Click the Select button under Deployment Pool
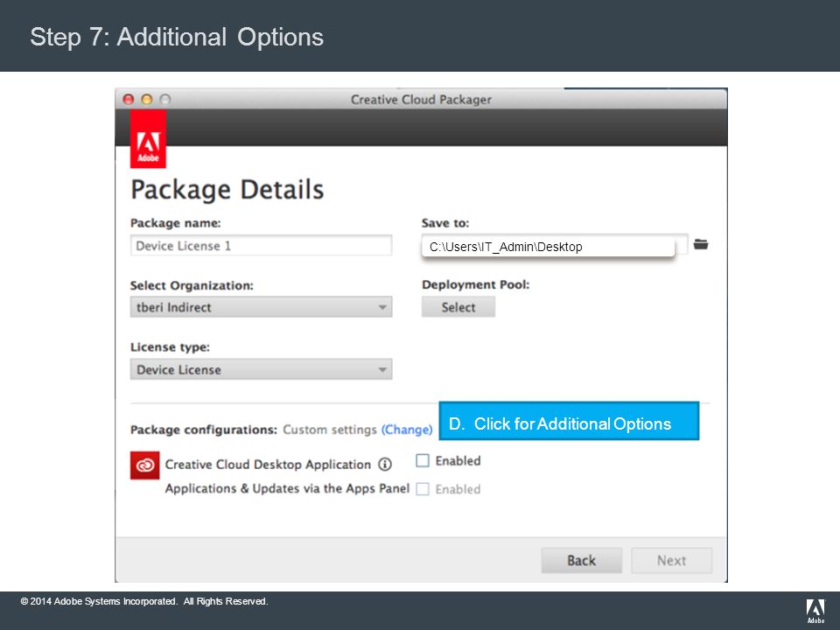Screen dimensions: 840x630 (458, 307)
